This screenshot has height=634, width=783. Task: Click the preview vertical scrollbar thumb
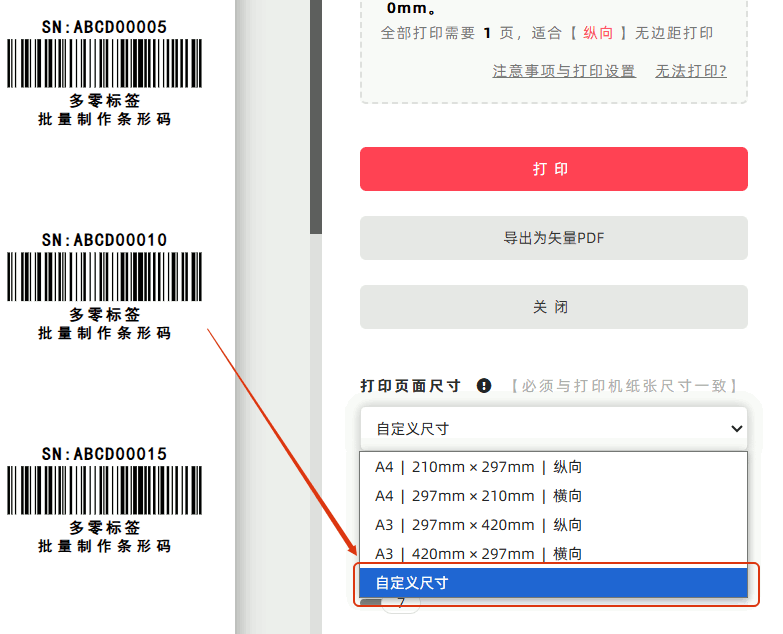pyautogui.click(x=316, y=117)
